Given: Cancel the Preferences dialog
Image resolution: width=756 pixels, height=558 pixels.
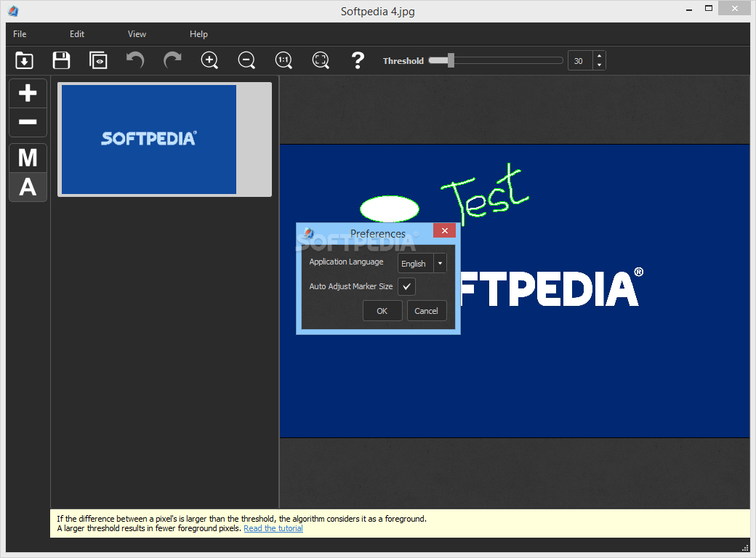Looking at the screenshot, I should 427,311.
